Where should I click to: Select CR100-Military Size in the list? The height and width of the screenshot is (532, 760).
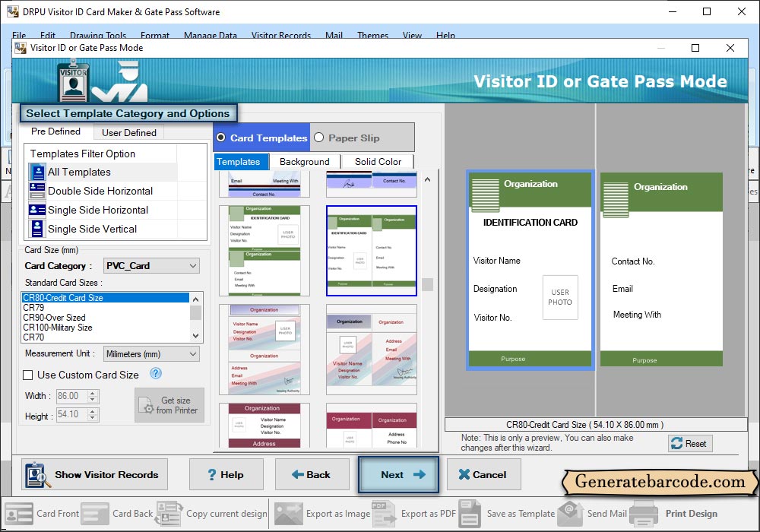[x=106, y=328]
